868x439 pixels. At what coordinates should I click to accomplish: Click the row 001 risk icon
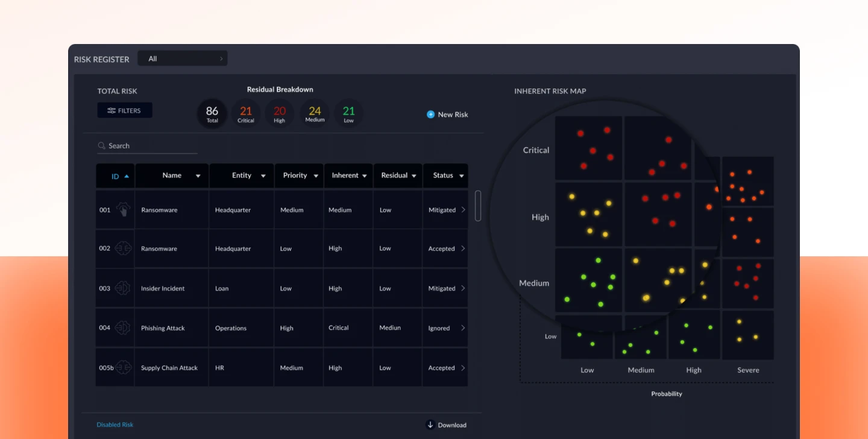(x=123, y=209)
